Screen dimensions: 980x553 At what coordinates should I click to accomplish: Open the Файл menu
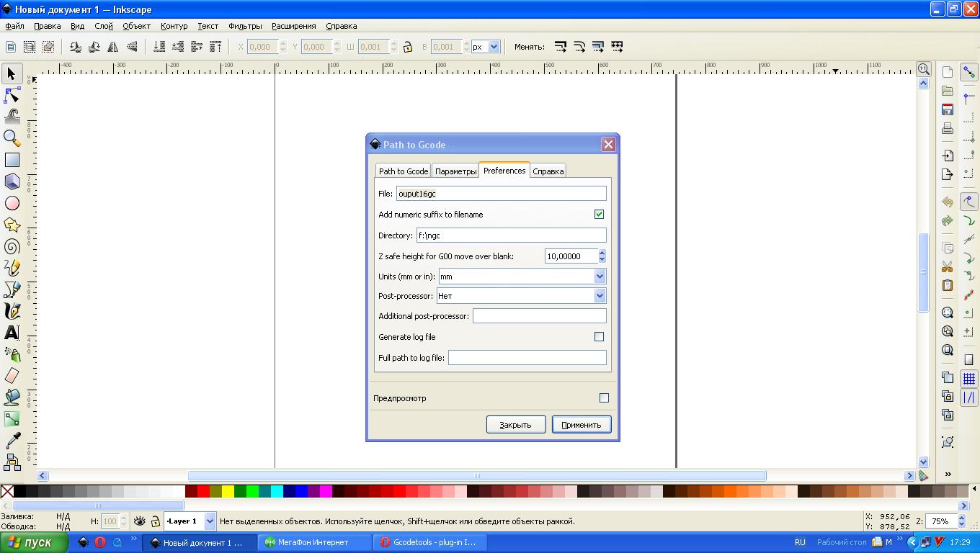coord(14,26)
